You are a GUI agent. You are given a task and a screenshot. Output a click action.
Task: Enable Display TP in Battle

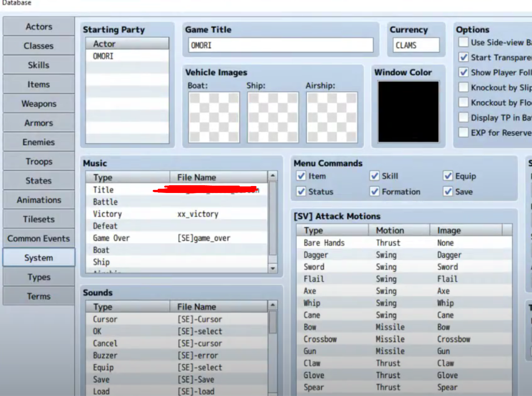[x=464, y=118]
